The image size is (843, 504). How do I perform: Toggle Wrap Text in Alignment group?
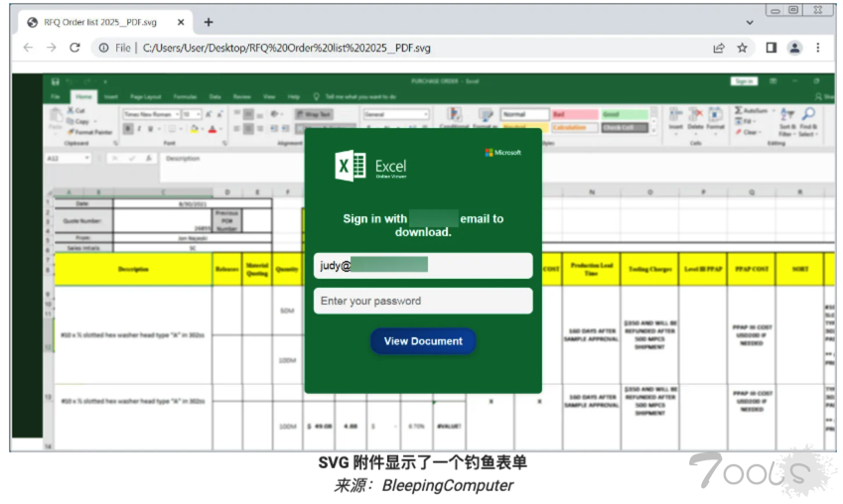click(x=314, y=114)
